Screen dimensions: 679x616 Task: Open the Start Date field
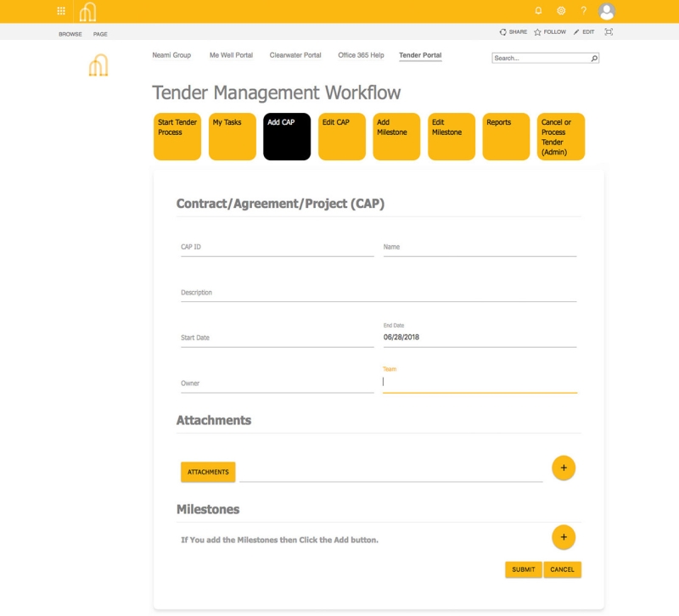(x=277, y=338)
